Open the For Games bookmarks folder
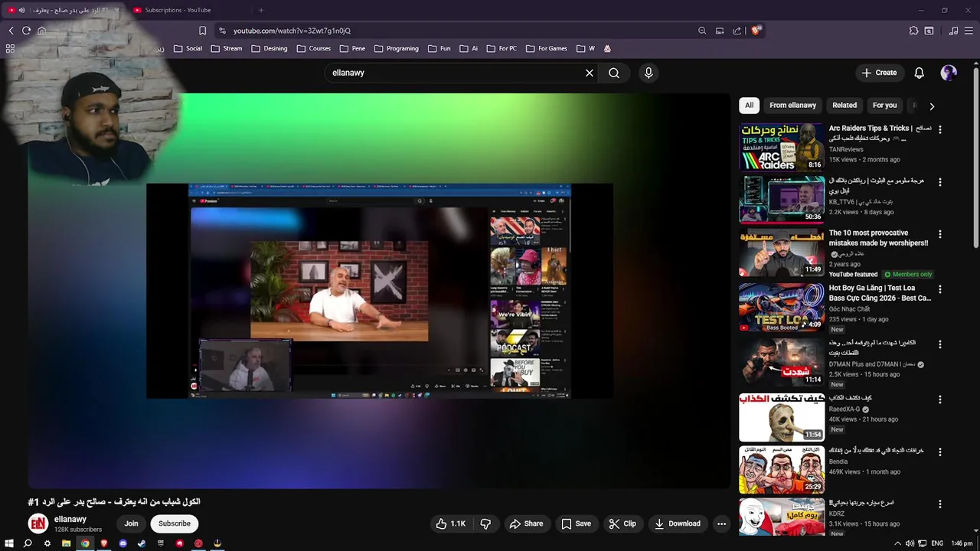 tap(547, 48)
